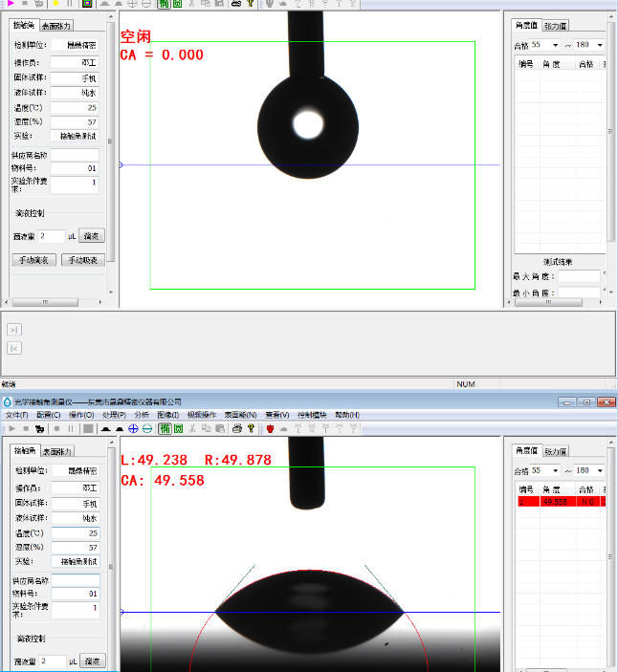
Task: Click the first black droplet shape icon in the lower toolbar
Action: 106,428
